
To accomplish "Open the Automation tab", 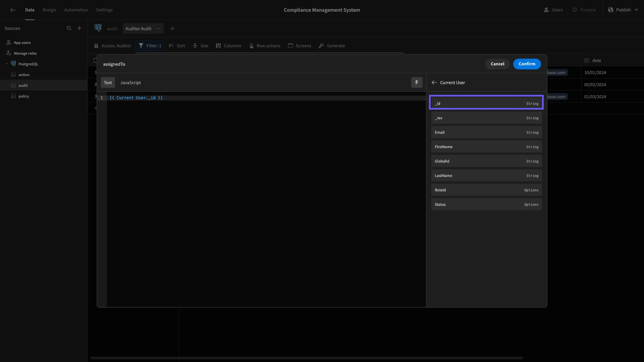I will pos(76,10).
